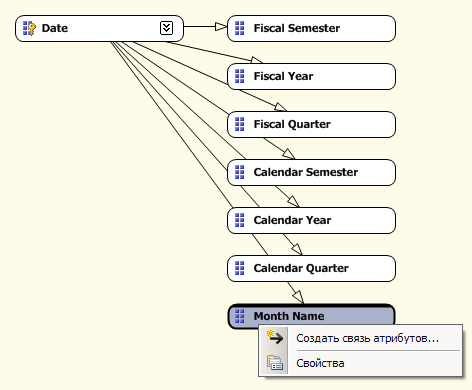Click the Month Name attribute icon
472x390 pixels.
240,316
